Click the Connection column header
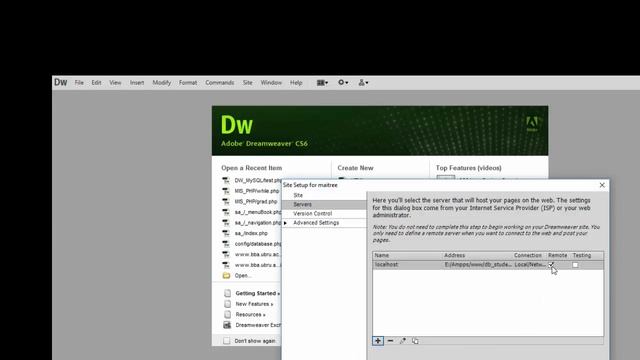This screenshot has height=360, width=640. pyautogui.click(x=529, y=255)
